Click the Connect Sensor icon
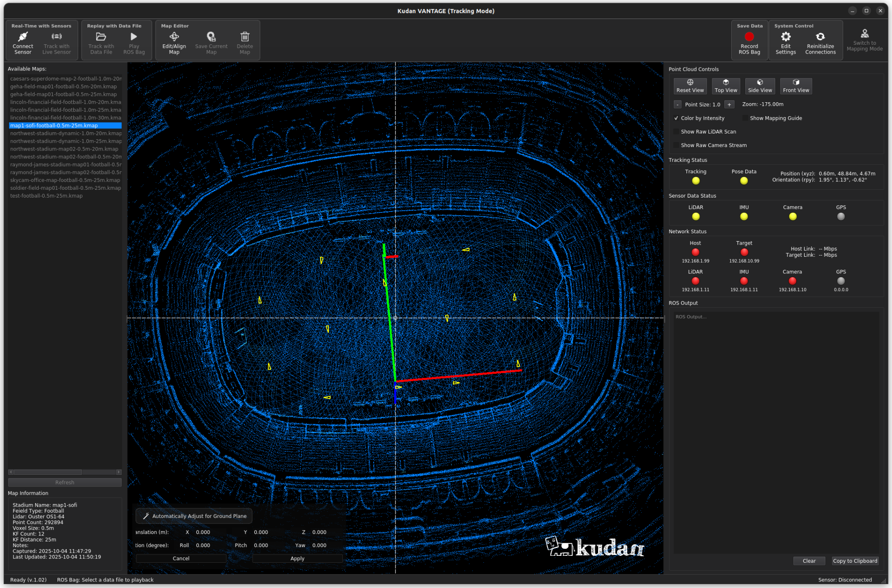The height and width of the screenshot is (588, 892). [x=23, y=37]
